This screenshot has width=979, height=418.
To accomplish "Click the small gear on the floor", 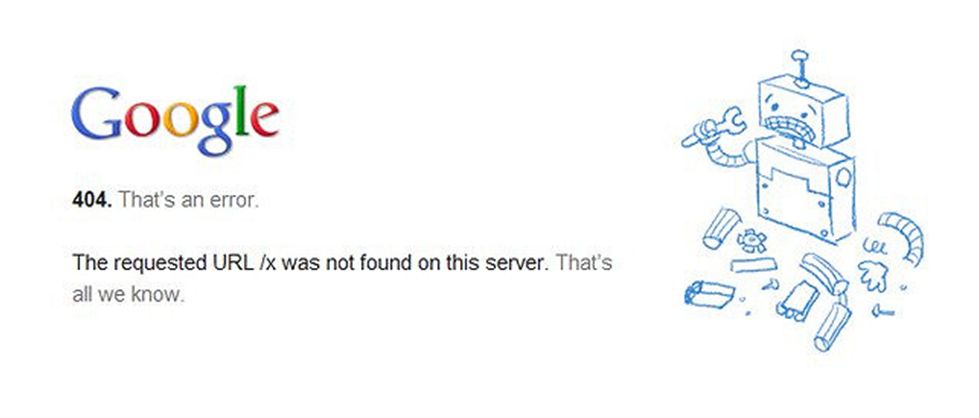I will (751, 240).
